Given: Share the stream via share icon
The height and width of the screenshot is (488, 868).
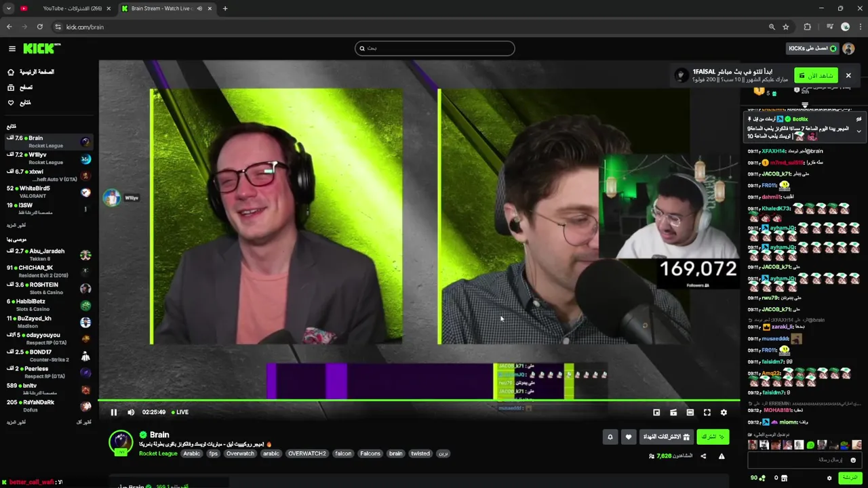Looking at the screenshot, I should click(703, 456).
